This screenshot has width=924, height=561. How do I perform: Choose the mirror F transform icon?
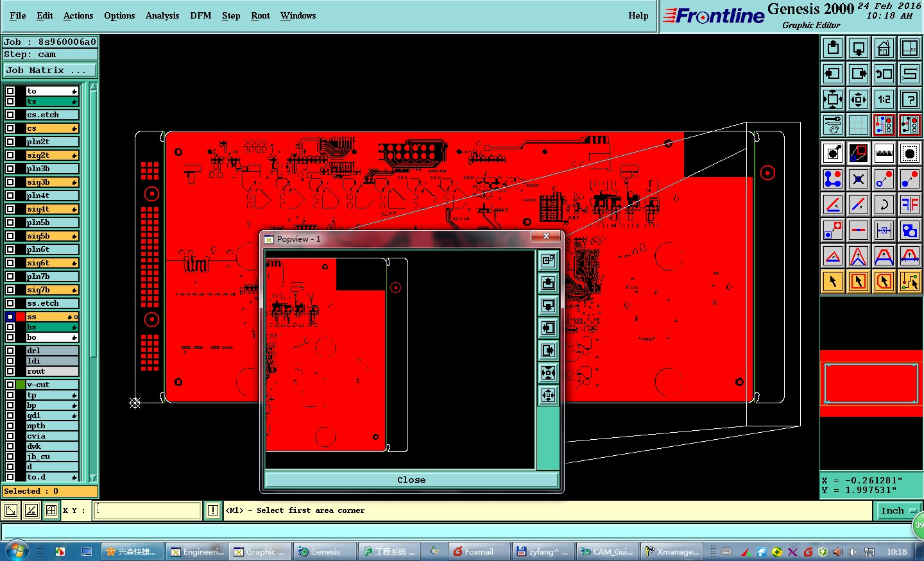(910, 205)
